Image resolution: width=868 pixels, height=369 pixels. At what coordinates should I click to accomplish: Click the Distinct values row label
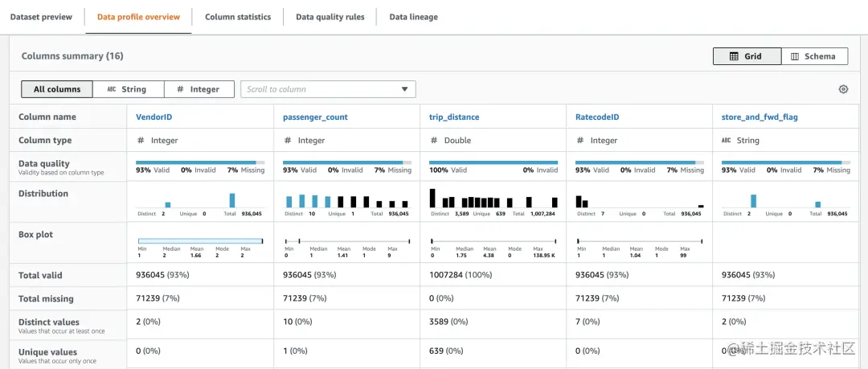[49, 322]
